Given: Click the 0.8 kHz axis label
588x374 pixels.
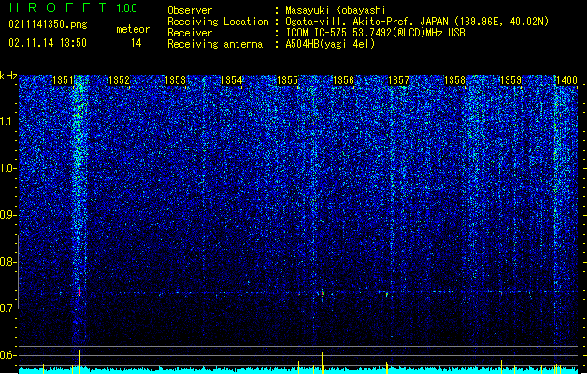Looking at the screenshot, I should 8,262.
